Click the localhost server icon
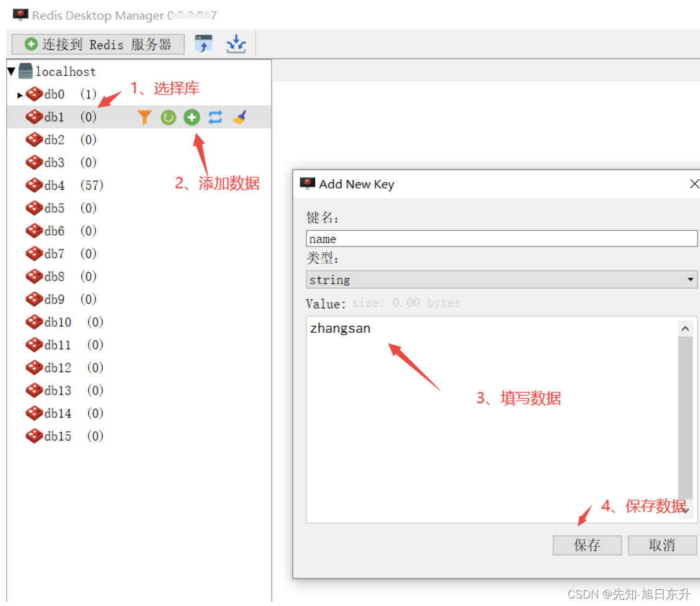Viewport: 700px width, 606px height. (25, 71)
